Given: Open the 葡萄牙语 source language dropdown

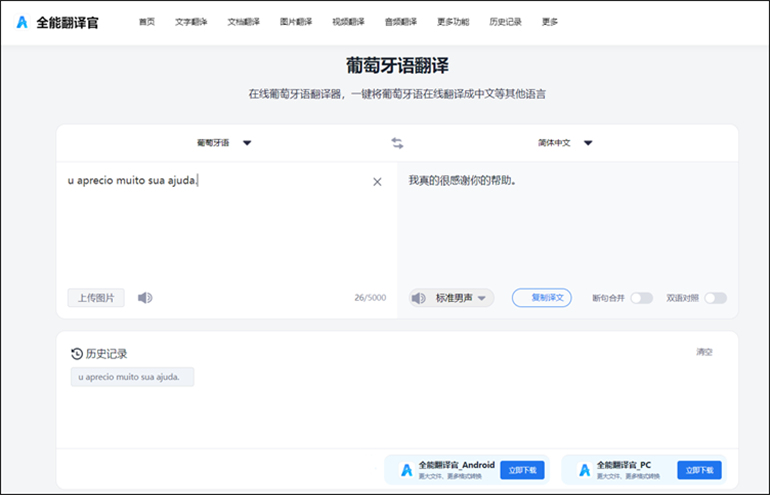Looking at the screenshot, I should 224,143.
